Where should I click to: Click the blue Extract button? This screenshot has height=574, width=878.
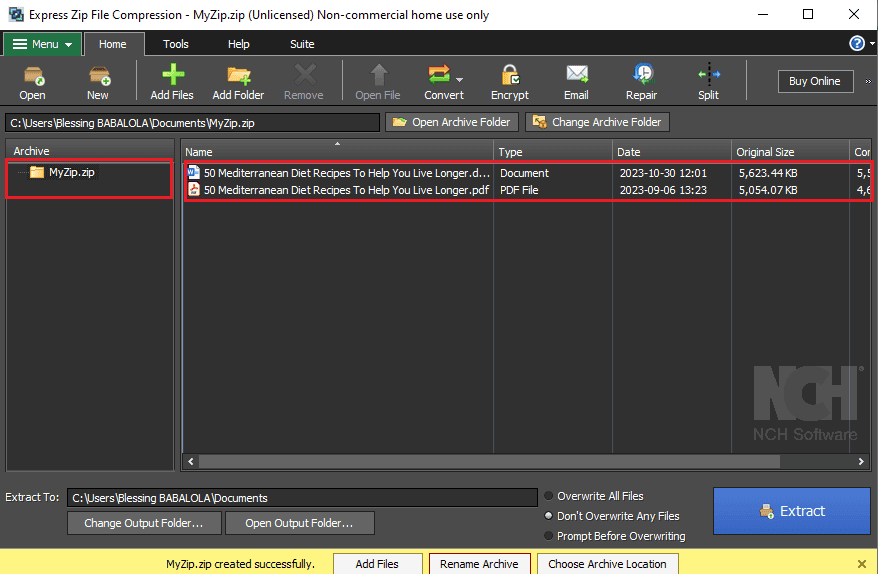click(792, 511)
